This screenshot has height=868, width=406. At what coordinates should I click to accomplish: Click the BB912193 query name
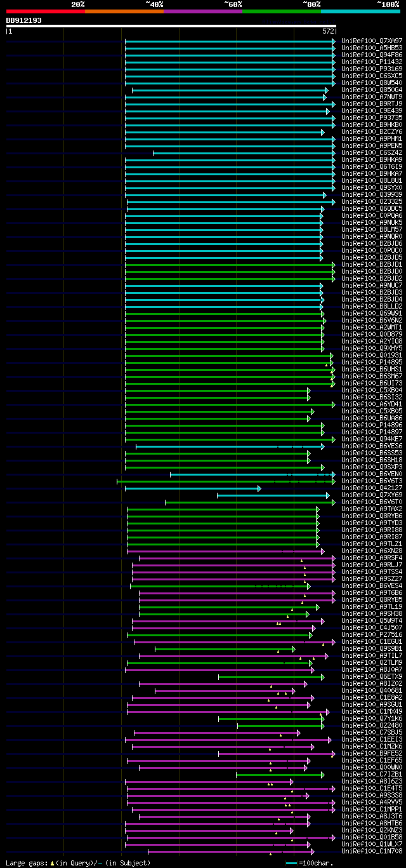[x=24, y=20]
